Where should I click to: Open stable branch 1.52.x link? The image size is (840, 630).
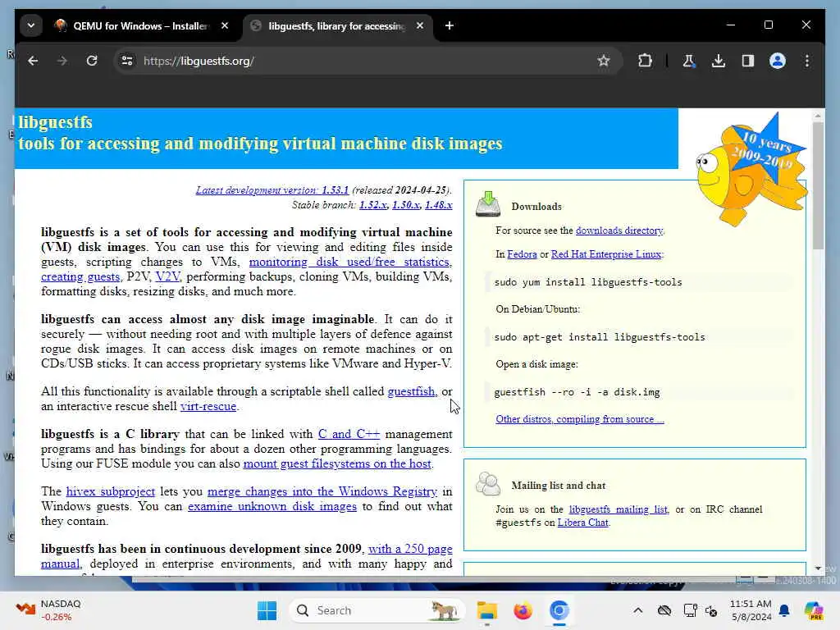[373, 205]
